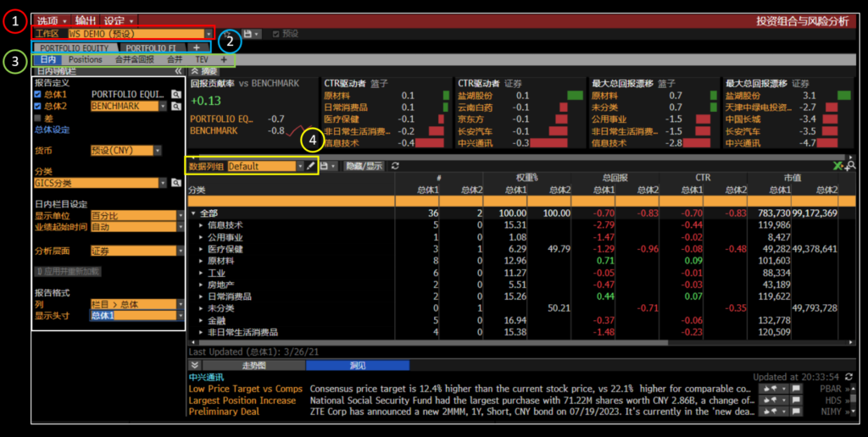The height and width of the screenshot is (437, 868).
Task: Click search icon next to GICS分类
Action: click(x=176, y=183)
